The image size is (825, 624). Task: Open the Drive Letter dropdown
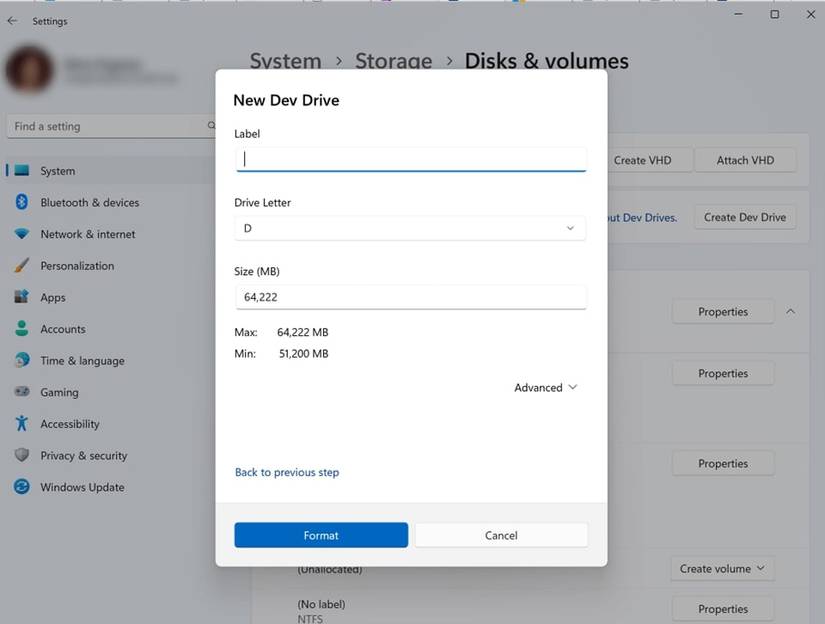pyautogui.click(x=410, y=228)
